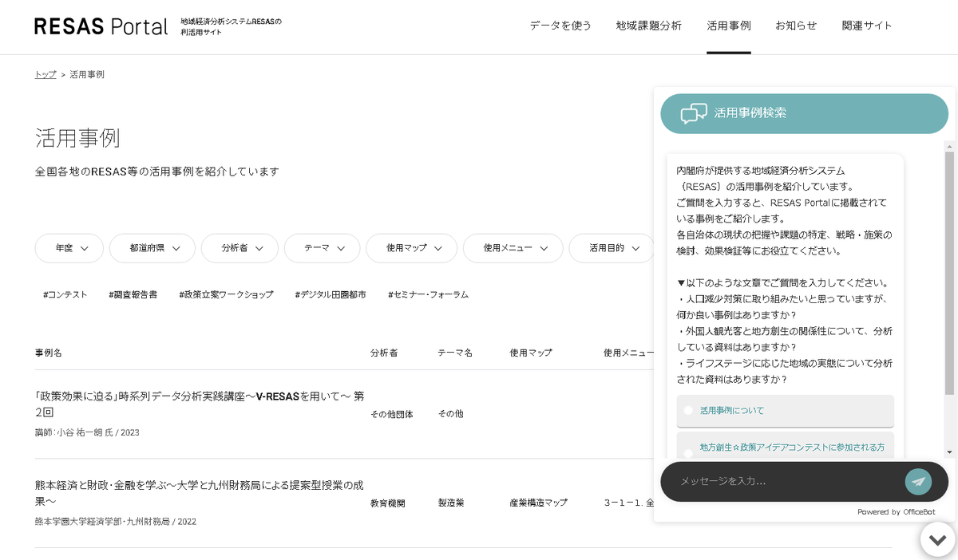Click 講師: 小谷 祐一朗 氏 / 2023 text
958x560 pixels.
[87, 432]
